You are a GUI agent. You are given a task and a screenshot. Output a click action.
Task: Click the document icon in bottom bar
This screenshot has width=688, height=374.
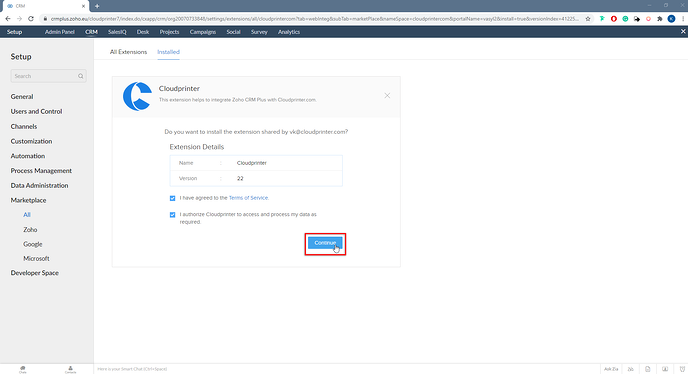[648, 369]
